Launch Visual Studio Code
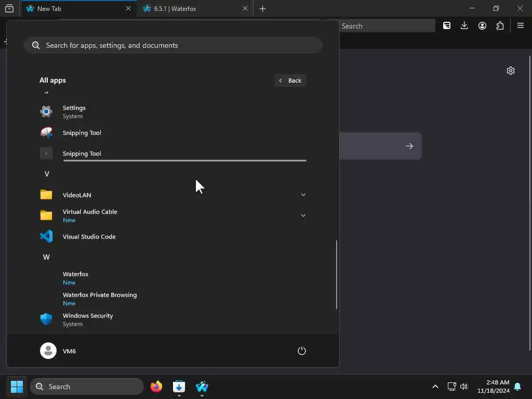The height and width of the screenshot is (399, 532). pos(172,236)
